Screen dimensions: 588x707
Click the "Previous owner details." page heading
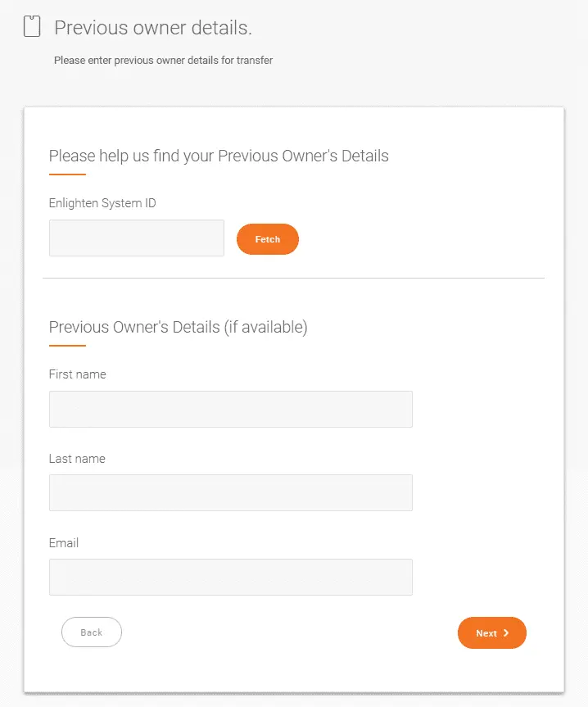(x=153, y=28)
